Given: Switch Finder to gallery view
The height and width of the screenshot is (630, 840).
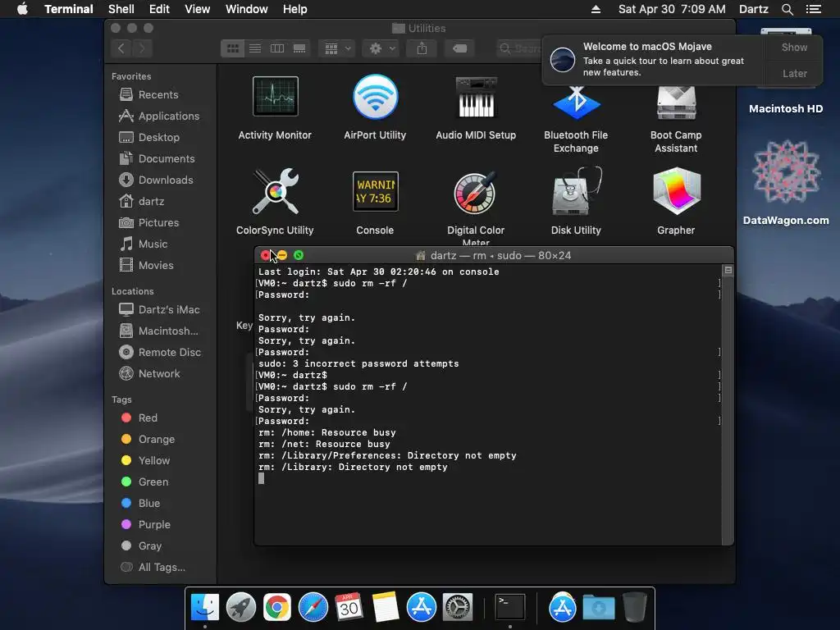Looking at the screenshot, I should (299, 48).
